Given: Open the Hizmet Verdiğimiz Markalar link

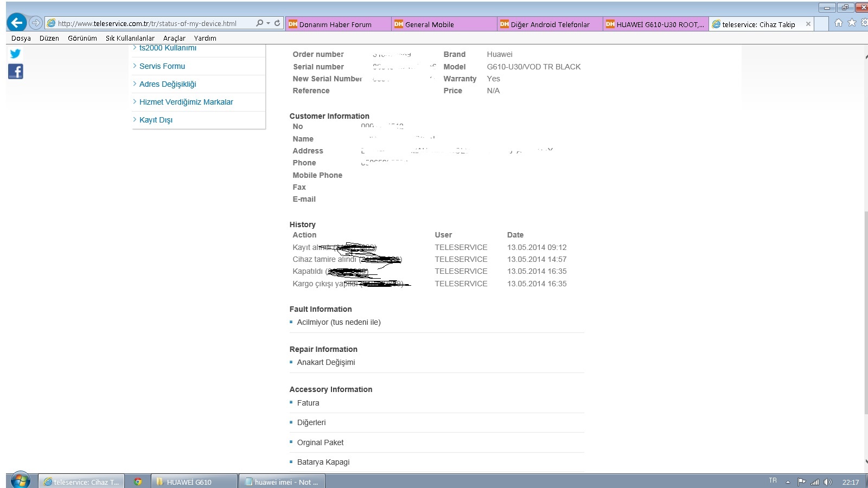Looking at the screenshot, I should pyautogui.click(x=186, y=102).
